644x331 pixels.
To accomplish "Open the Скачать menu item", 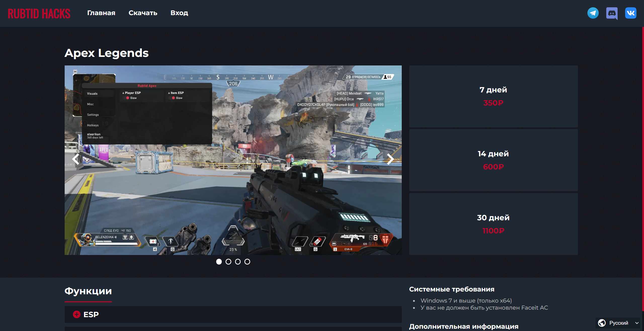I will tap(143, 13).
